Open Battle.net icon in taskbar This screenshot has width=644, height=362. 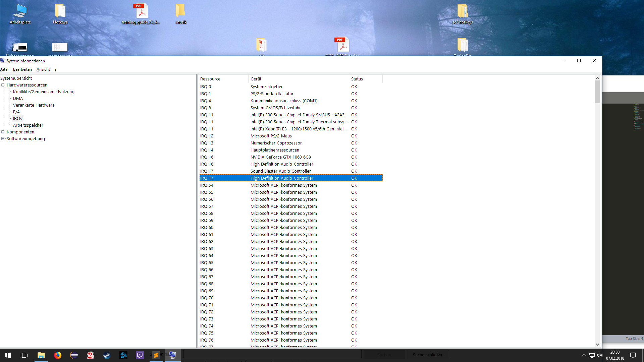tap(123, 355)
